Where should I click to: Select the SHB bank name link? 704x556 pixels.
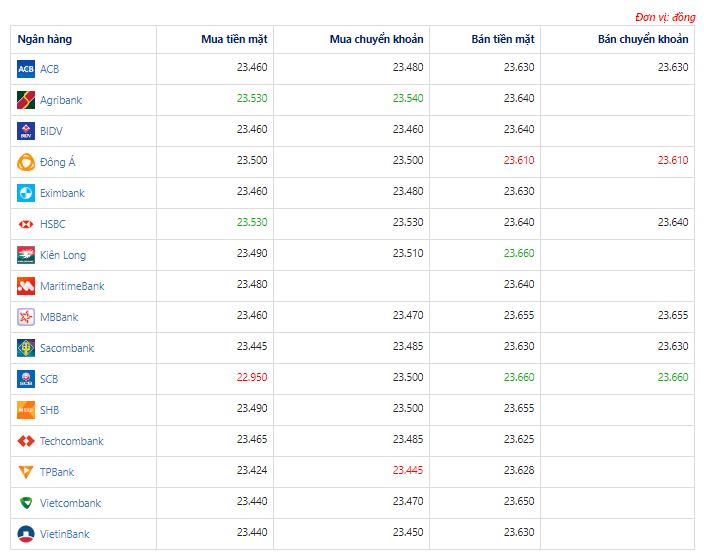tap(49, 410)
